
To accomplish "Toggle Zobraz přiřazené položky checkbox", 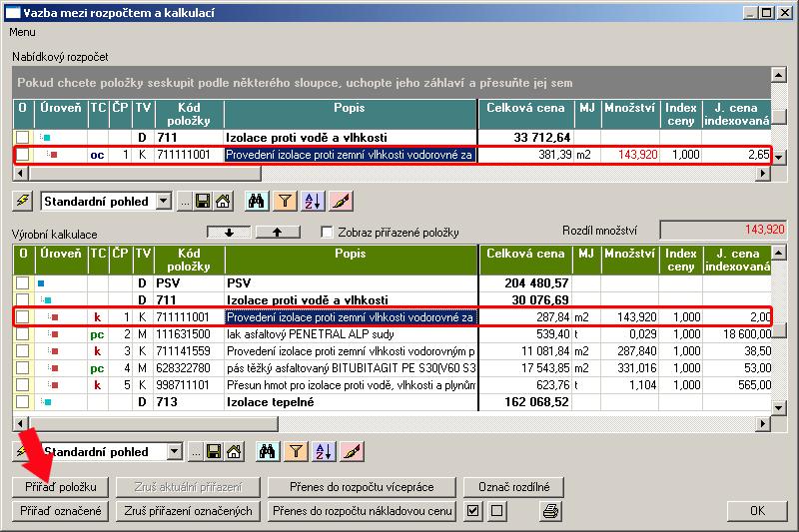I will 328,233.
